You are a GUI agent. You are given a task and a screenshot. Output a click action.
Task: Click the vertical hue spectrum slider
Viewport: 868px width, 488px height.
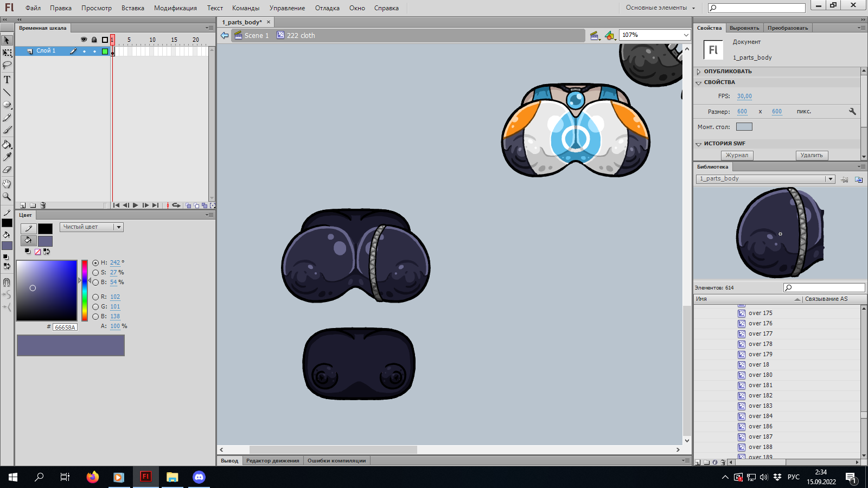pyautogui.click(x=85, y=291)
